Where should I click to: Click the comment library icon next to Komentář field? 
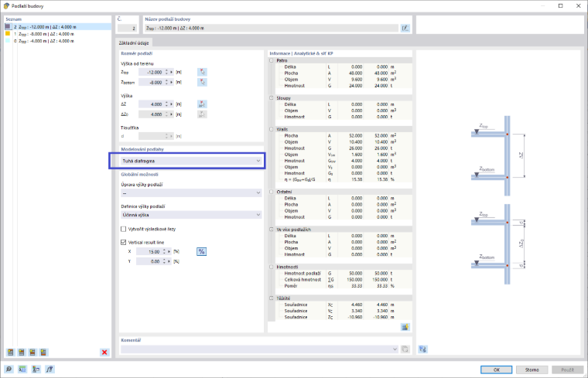point(405,349)
